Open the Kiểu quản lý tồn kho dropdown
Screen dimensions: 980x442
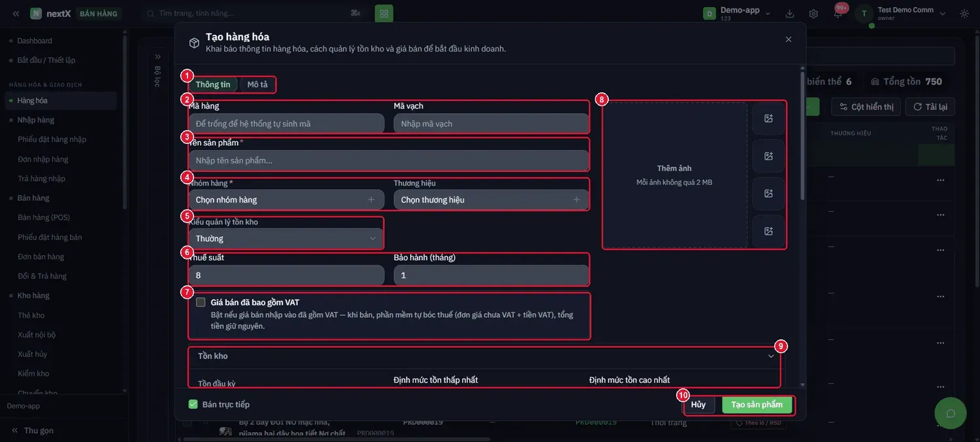tap(286, 239)
